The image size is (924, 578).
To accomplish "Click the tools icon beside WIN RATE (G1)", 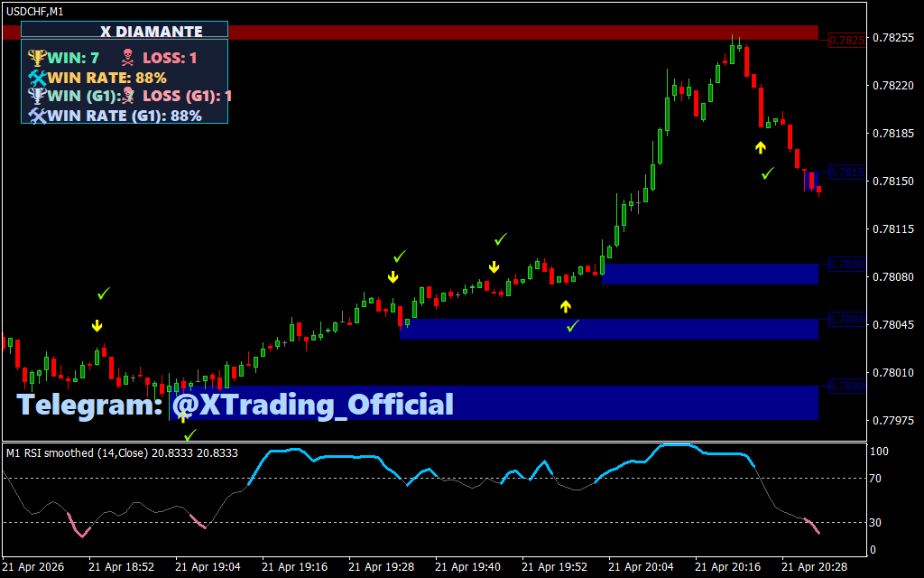I will (37, 116).
